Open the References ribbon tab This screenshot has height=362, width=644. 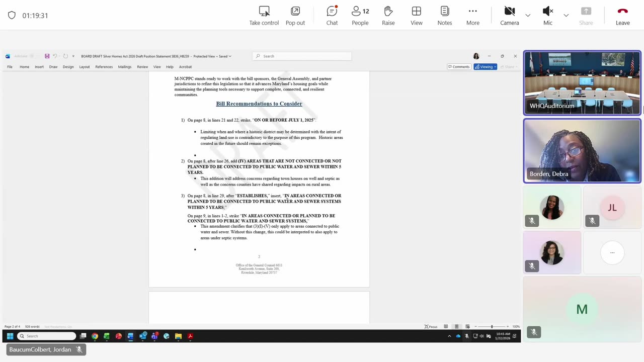pos(104,67)
